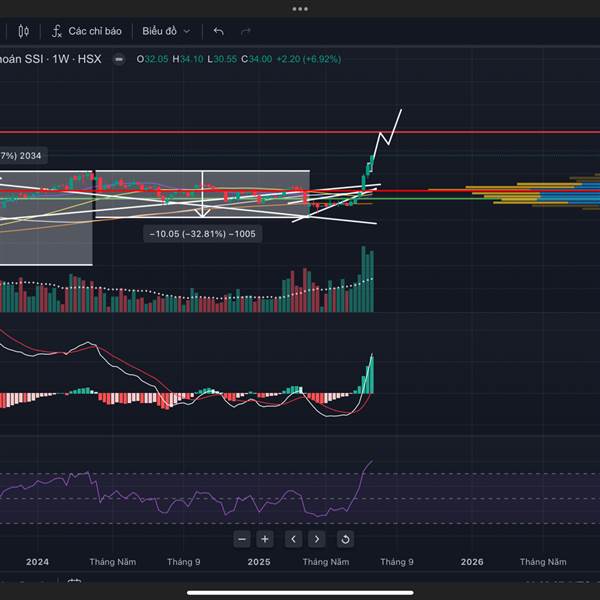
Task: Select the -10.05 (-32.81%) measurement label
Action: (202, 234)
